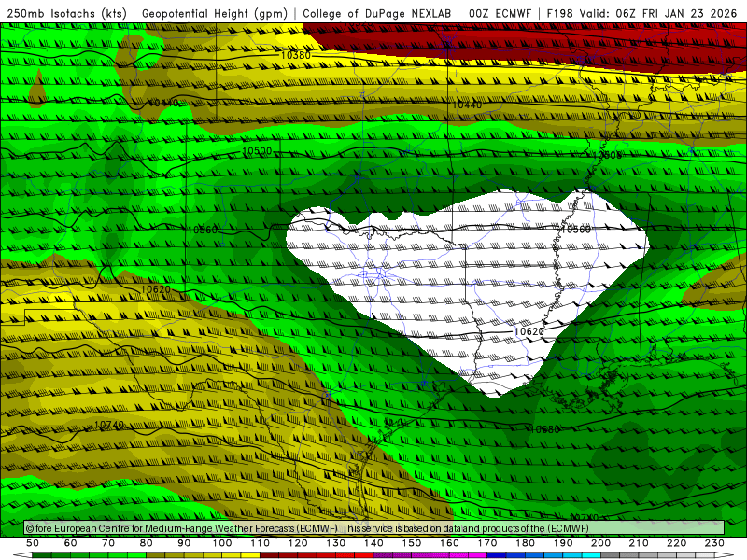Click the 70 value on the color scale
Image resolution: width=747 pixels, height=560 pixels.
(108, 543)
